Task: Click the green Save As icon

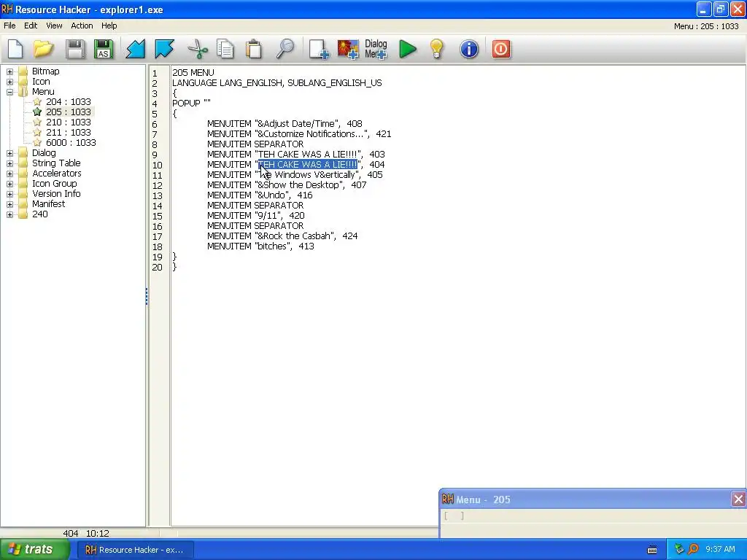Action: point(104,49)
